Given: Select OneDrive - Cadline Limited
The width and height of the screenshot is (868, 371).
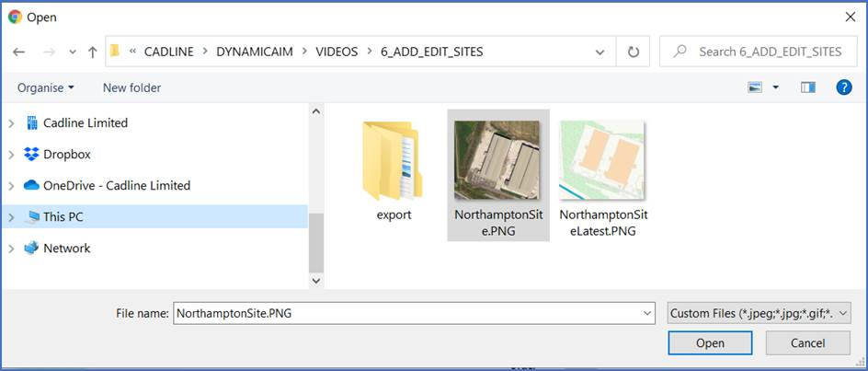Looking at the screenshot, I should 117,186.
